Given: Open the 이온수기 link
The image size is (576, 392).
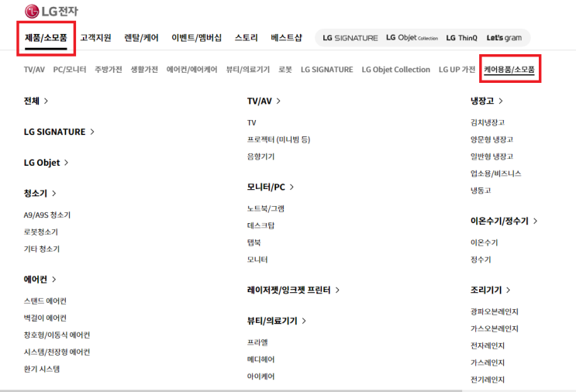Looking at the screenshot, I should point(485,242).
